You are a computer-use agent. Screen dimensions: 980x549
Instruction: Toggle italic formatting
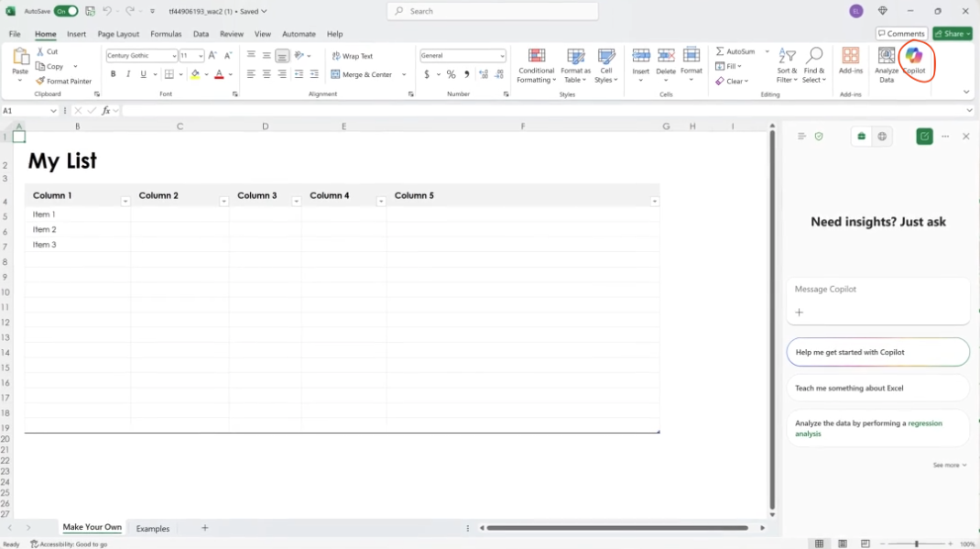coord(127,74)
